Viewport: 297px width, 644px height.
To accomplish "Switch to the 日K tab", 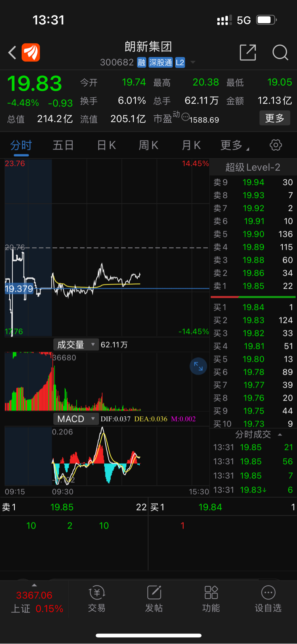I will [x=106, y=145].
